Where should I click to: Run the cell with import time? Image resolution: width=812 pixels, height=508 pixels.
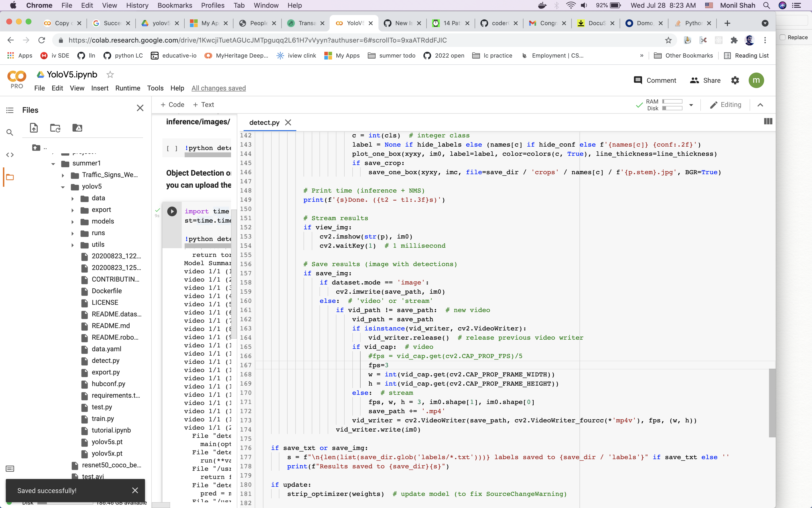[172, 211]
